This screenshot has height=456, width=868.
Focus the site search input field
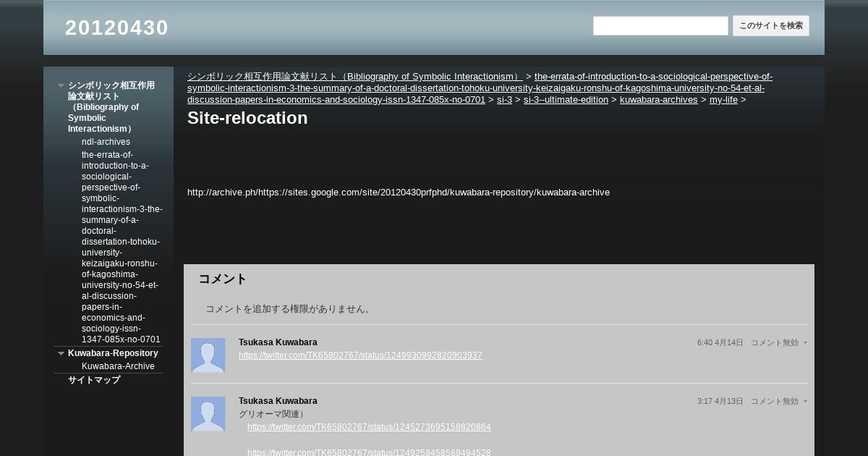[x=660, y=26]
